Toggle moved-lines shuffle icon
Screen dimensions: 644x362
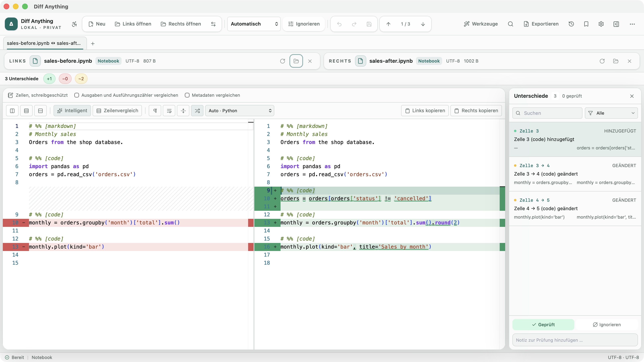pos(197,111)
